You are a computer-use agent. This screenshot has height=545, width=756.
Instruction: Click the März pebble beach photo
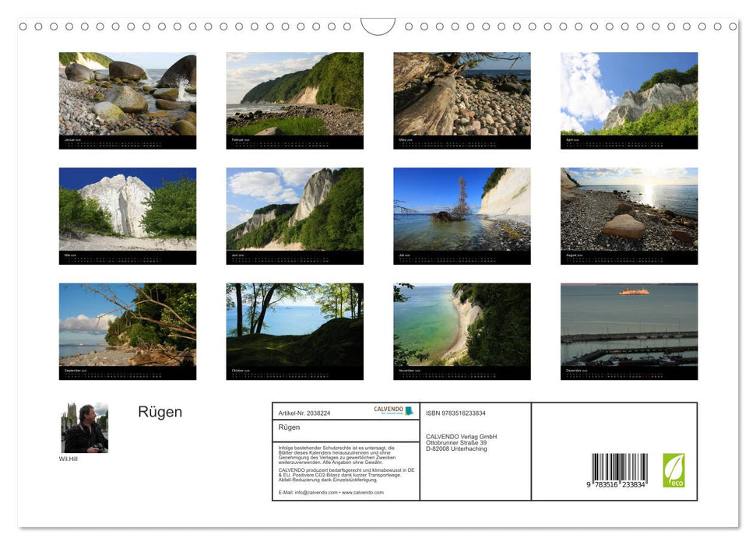coord(462,100)
